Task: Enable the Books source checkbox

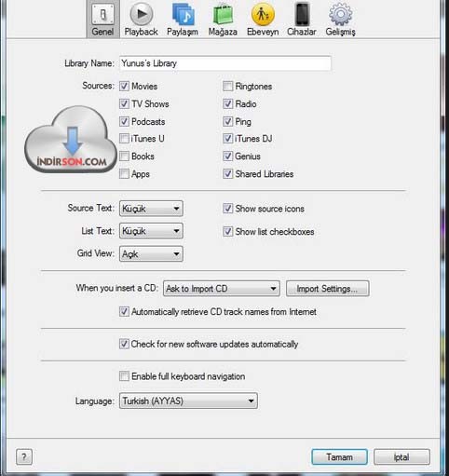Action: pos(124,156)
